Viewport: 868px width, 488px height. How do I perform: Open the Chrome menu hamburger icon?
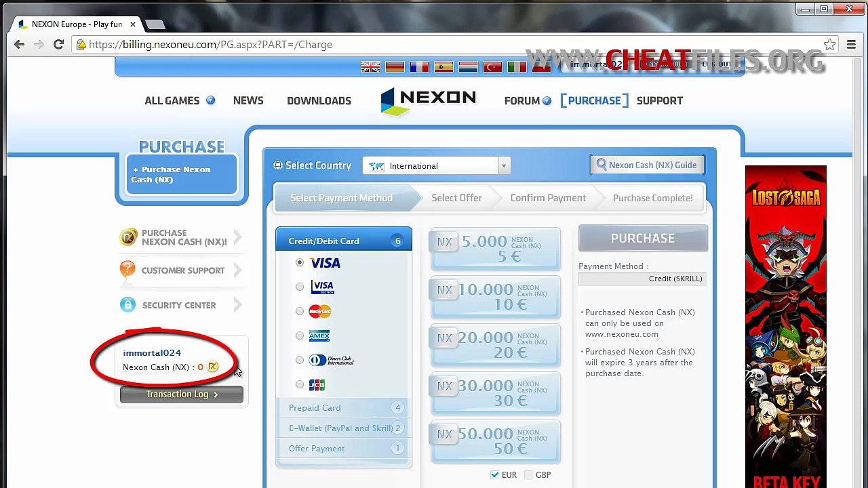pyautogui.click(x=851, y=45)
